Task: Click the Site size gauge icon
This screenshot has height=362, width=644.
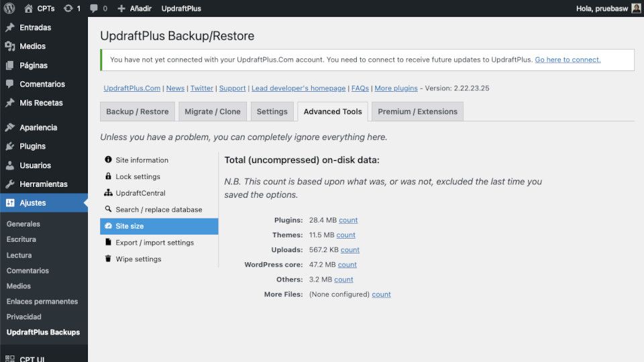Action: tap(108, 226)
